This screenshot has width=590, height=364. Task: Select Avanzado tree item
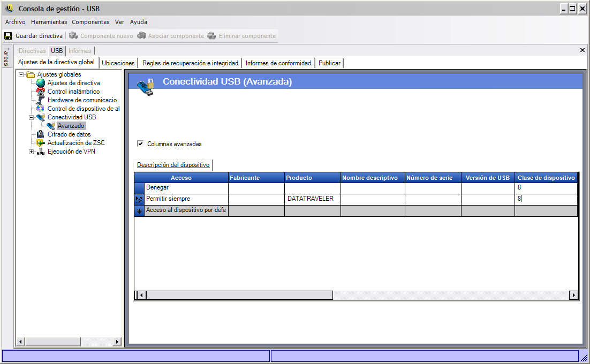[71, 126]
